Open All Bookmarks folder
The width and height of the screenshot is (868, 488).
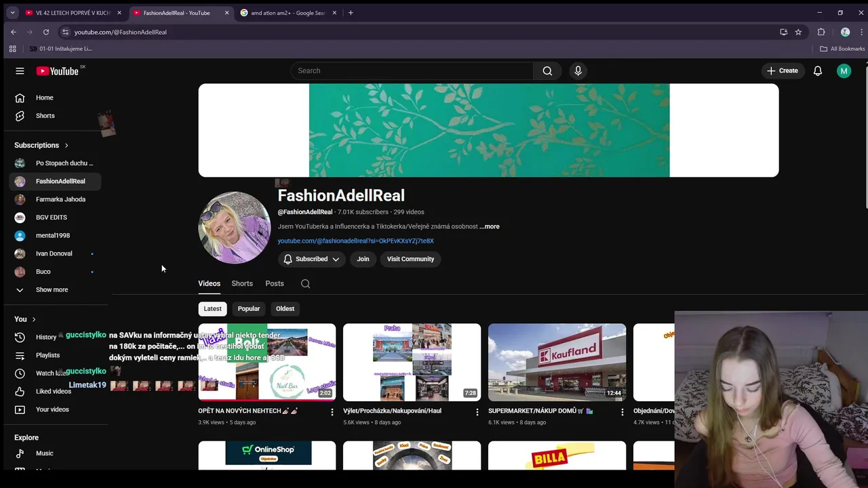[x=842, y=49]
